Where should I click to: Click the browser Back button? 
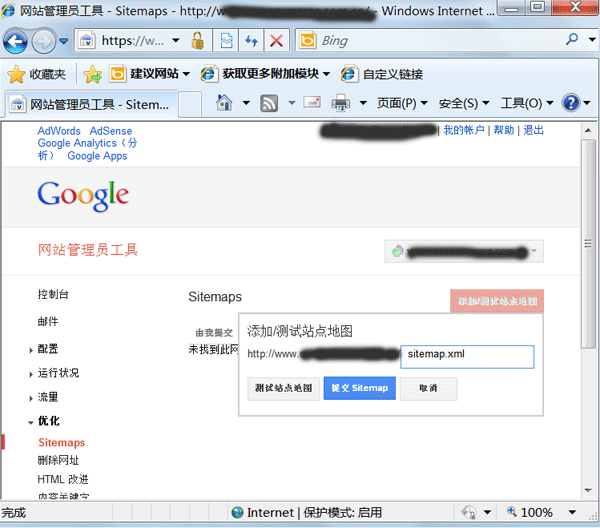tap(17, 42)
